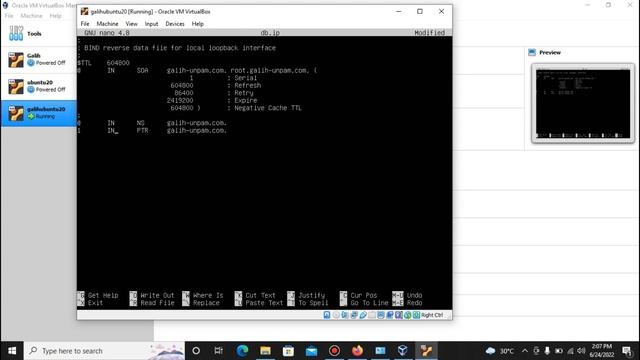Show hidden system tray icons
640x360 pixels.
click(x=525, y=351)
